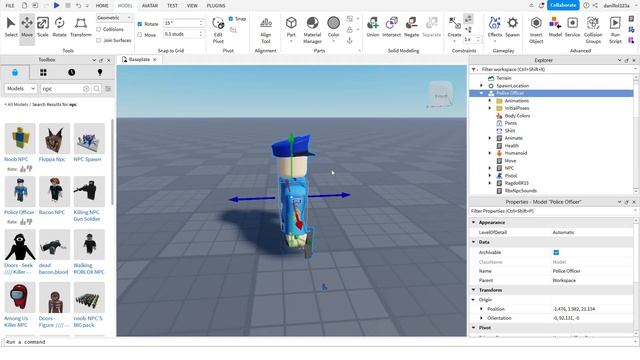Image resolution: width=640 pixels, height=360 pixels.
Task: Click the Explorer filter workspace field
Action: tap(553, 69)
